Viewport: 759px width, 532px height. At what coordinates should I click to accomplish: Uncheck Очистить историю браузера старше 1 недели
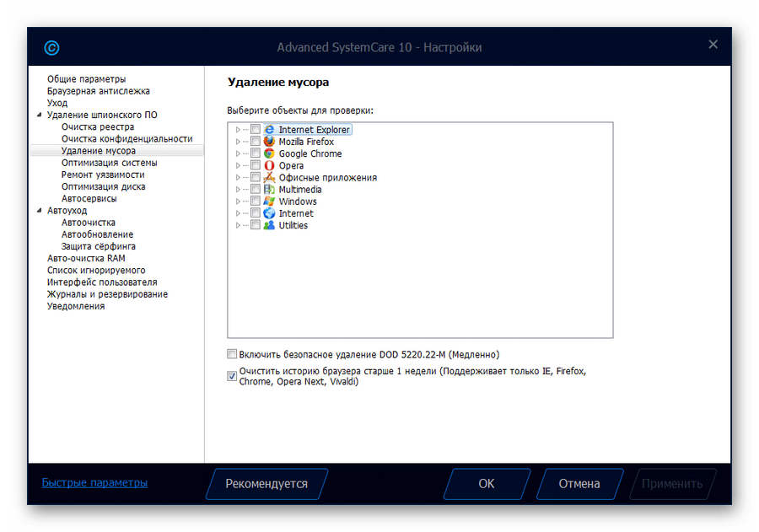point(233,377)
